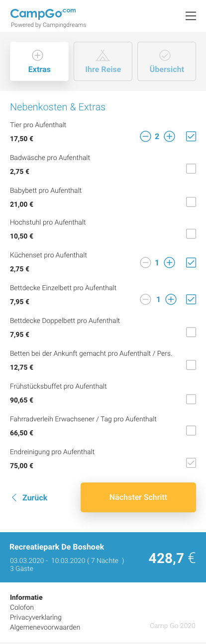Click the Nächster Schritt button

(138, 497)
